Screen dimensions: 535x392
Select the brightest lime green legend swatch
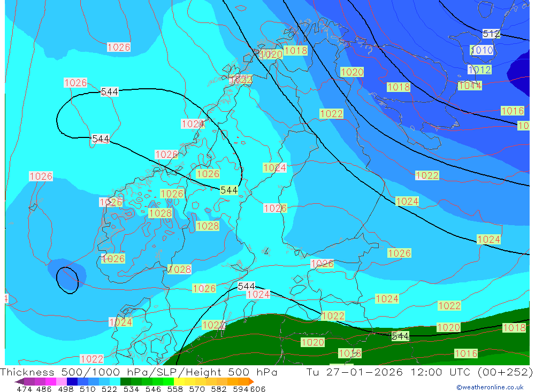point(169,381)
